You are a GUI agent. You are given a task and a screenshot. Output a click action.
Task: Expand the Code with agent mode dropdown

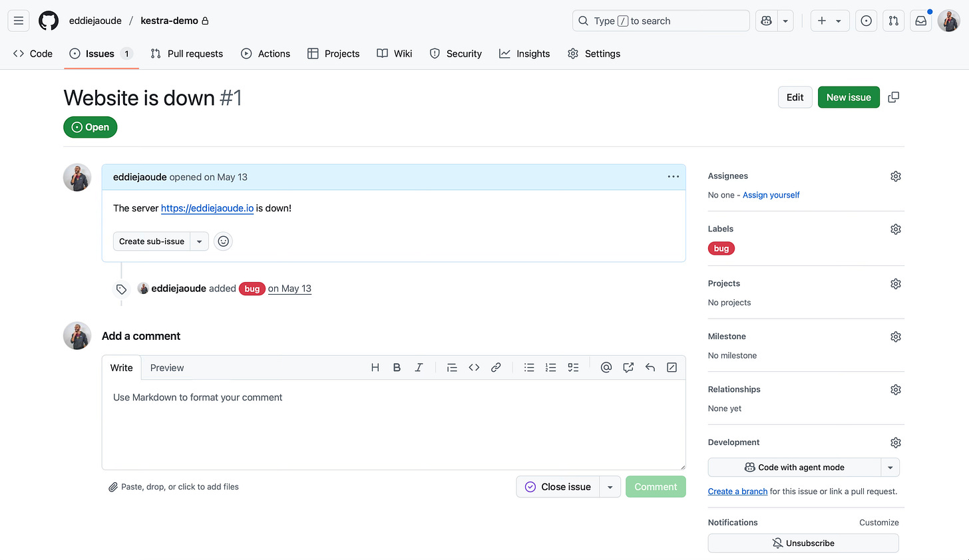tap(890, 468)
